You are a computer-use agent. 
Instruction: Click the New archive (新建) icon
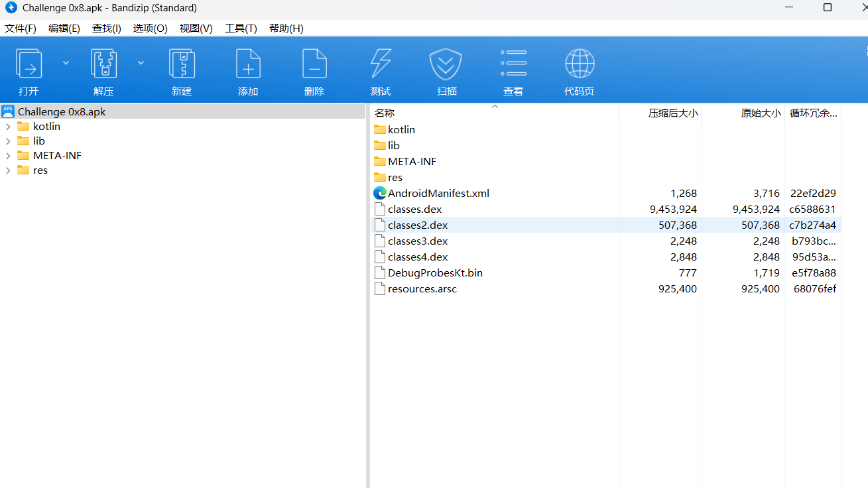click(x=182, y=65)
